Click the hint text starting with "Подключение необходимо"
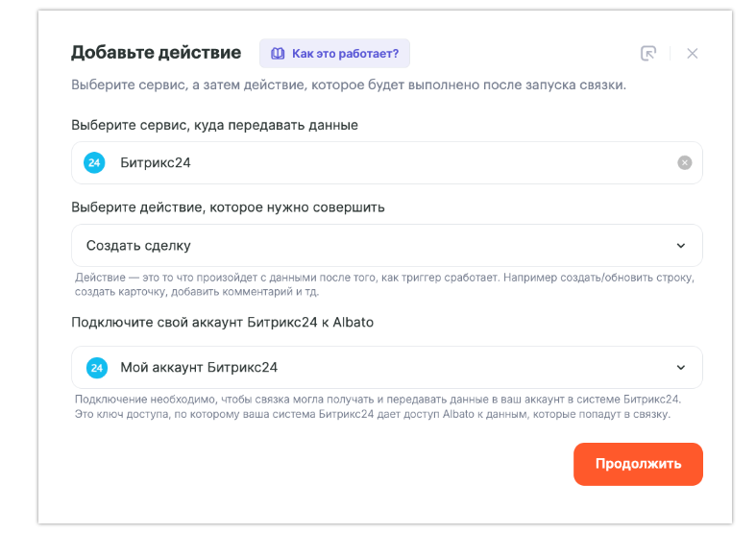756x534 pixels. pyautogui.click(x=378, y=406)
